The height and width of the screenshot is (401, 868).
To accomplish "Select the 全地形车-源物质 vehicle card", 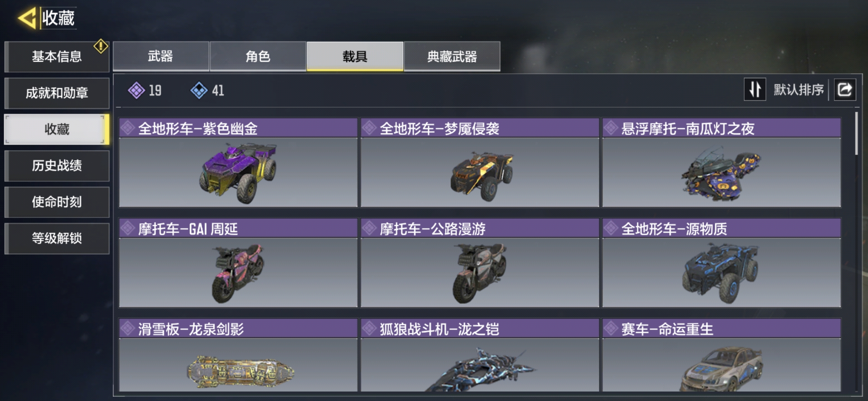I will click(721, 263).
